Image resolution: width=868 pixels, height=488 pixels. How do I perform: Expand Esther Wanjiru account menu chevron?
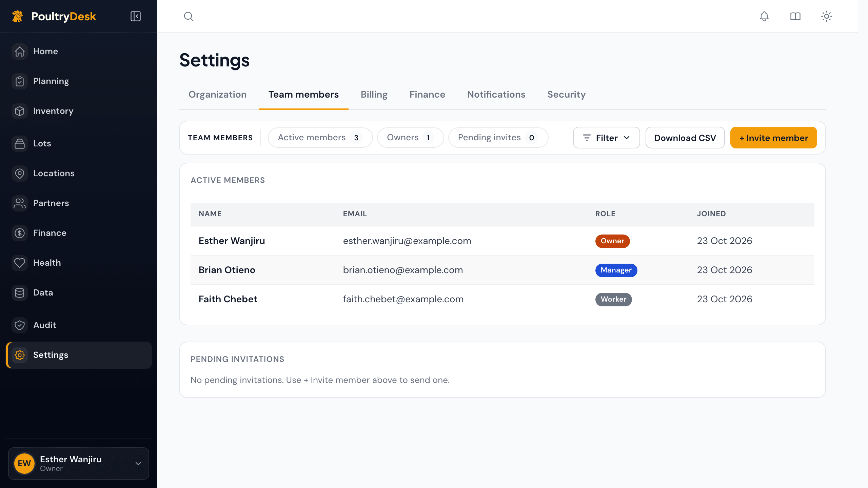(138, 463)
